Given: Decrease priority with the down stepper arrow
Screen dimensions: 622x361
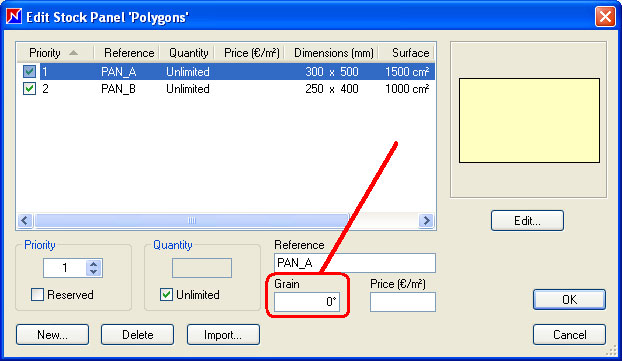Looking at the screenshot, I should [x=94, y=272].
